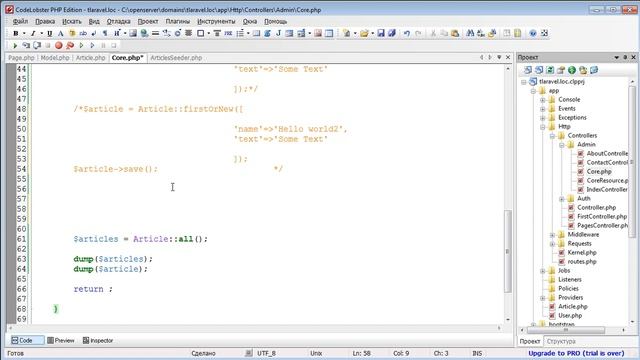This screenshot has width=640, height=360.
Task: Click the globe hyperlink icon
Action: [144, 33]
